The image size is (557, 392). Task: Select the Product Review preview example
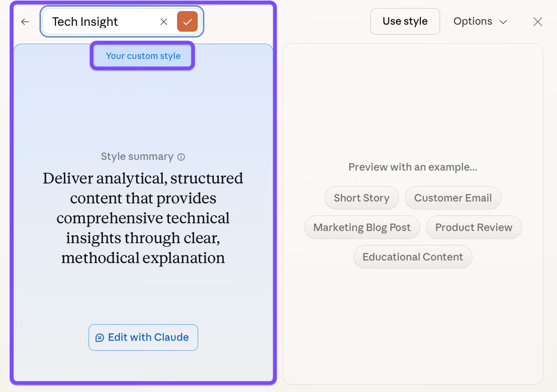point(474,227)
